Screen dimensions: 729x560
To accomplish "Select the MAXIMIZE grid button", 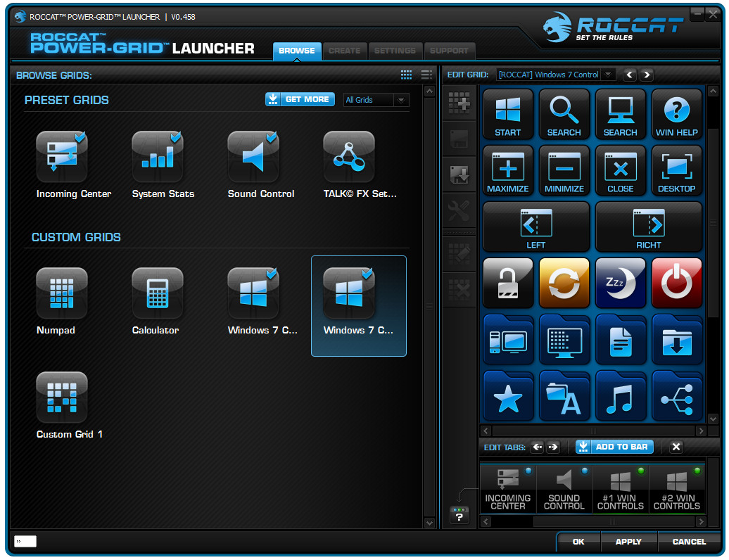I will click(x=508, y=170).
